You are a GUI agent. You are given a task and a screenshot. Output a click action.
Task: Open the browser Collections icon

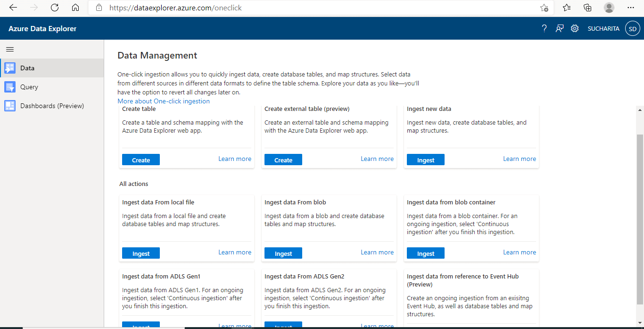(x=587, y=8)
